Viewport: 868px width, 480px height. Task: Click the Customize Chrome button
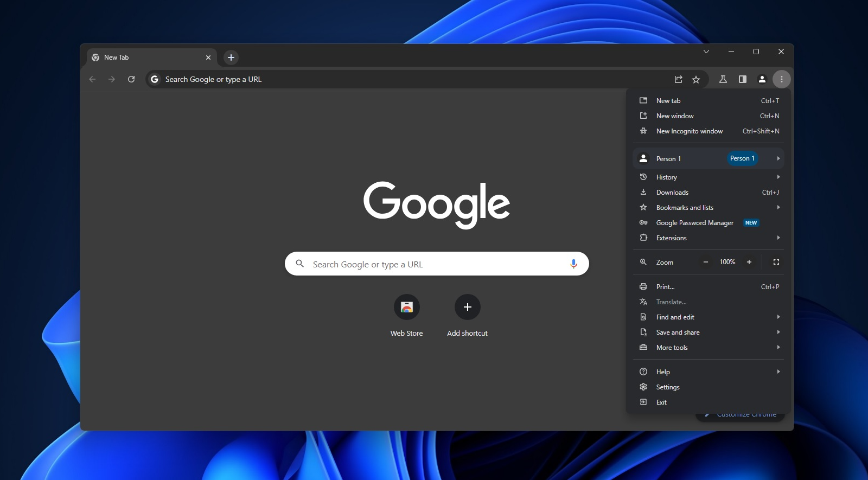coord(741,415)
